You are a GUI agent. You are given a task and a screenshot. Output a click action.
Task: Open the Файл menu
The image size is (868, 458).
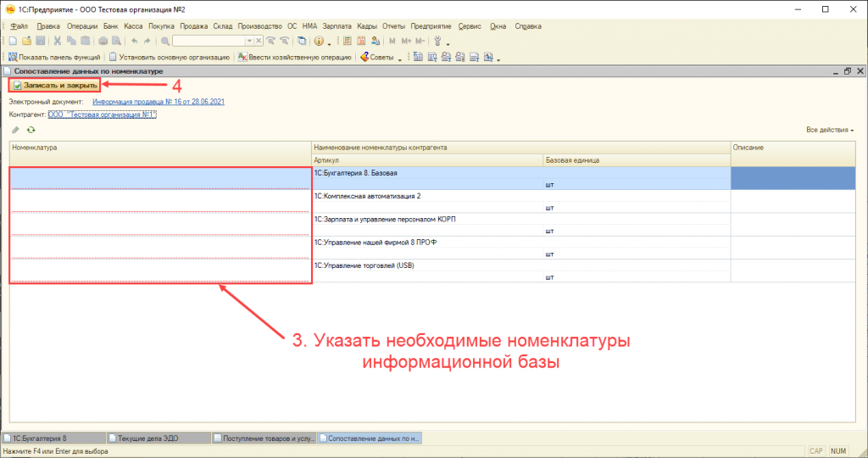click(x=19, y=26)
